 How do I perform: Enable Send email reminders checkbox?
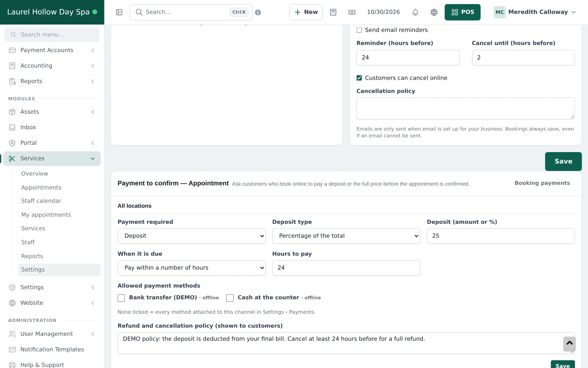click(359, 30)
